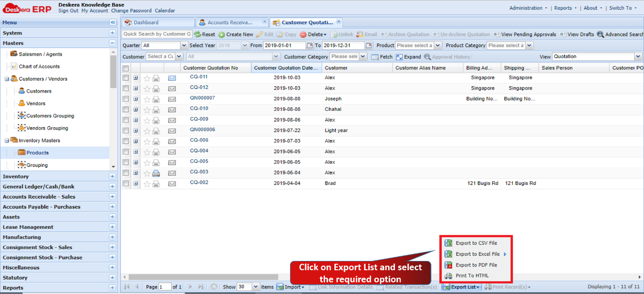Click the Expand button
This screenshot has width=644, height=294.
pos(409,57)
